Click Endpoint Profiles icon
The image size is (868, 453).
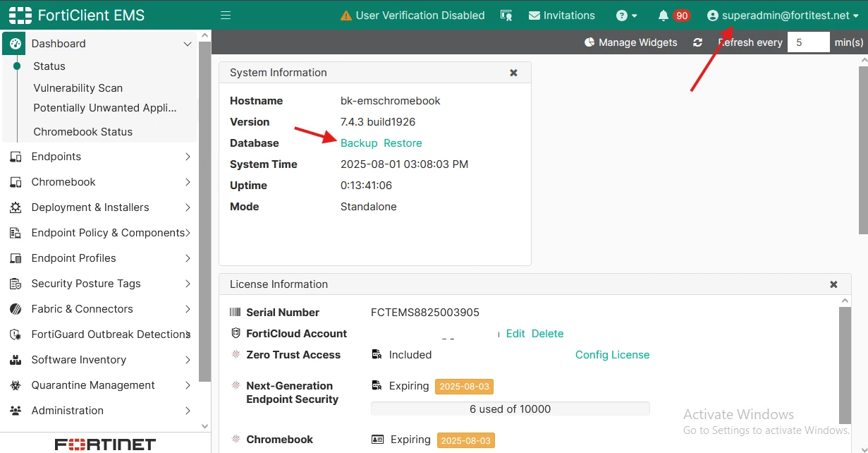click(16, 259)
